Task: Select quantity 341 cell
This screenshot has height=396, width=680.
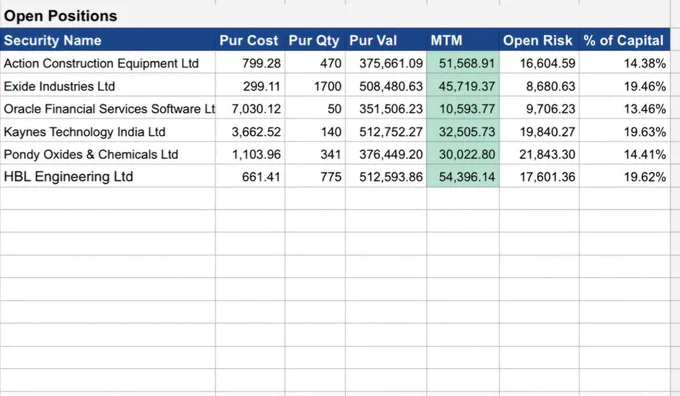Action: 315,154
